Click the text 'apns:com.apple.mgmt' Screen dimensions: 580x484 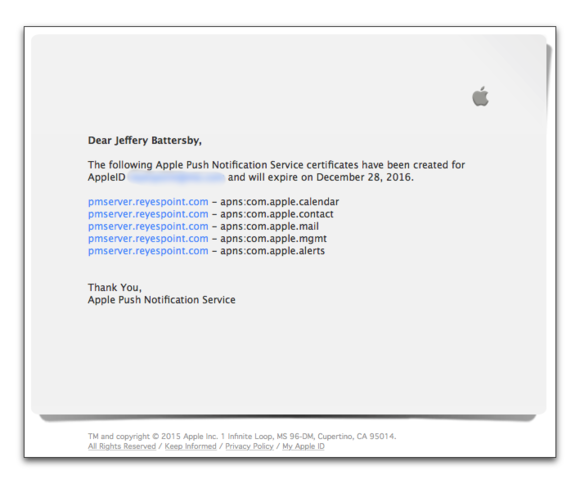tap(273, 239)
